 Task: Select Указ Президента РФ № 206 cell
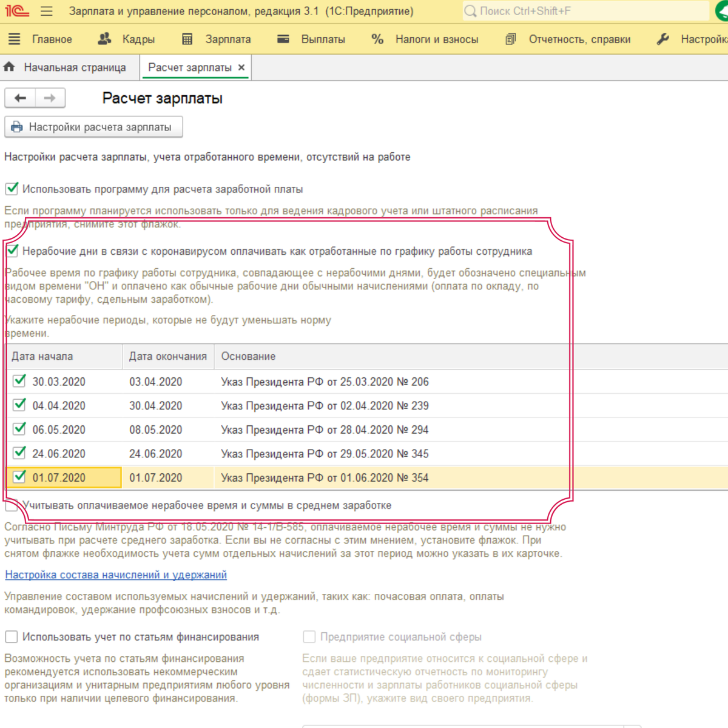coord(471,382)
